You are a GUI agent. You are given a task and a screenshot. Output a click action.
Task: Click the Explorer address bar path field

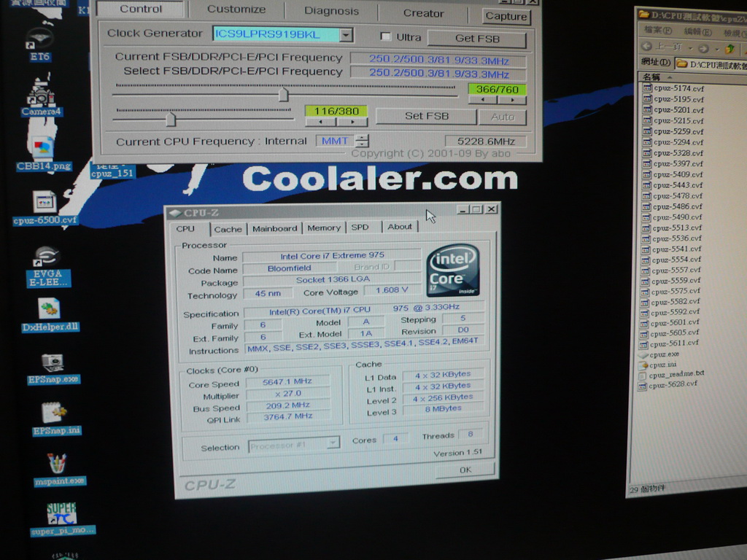tap(711, 64)
